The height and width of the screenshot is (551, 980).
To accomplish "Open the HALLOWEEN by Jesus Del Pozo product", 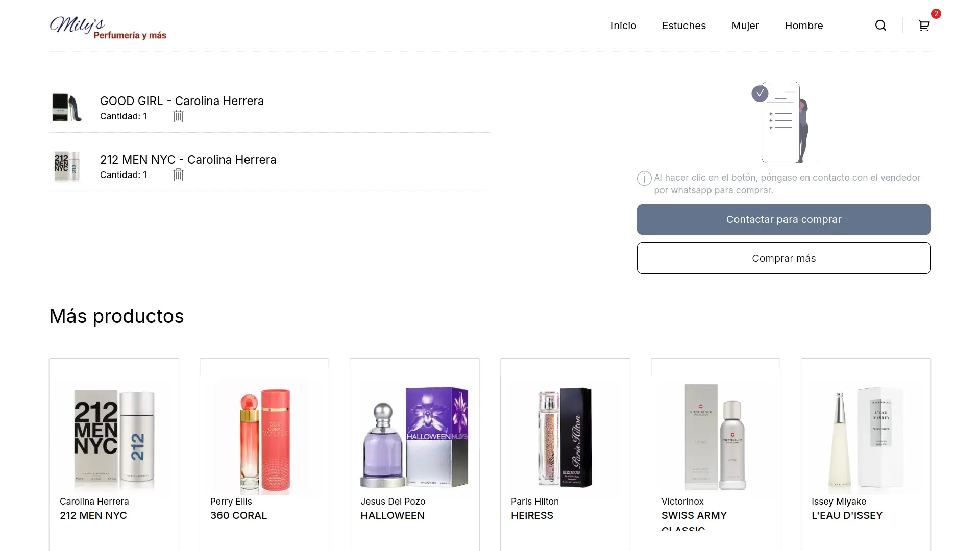I will [414, 438].
